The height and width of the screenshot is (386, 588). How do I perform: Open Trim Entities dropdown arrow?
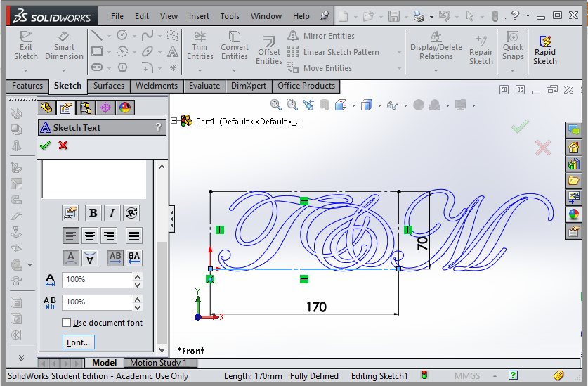200,70
